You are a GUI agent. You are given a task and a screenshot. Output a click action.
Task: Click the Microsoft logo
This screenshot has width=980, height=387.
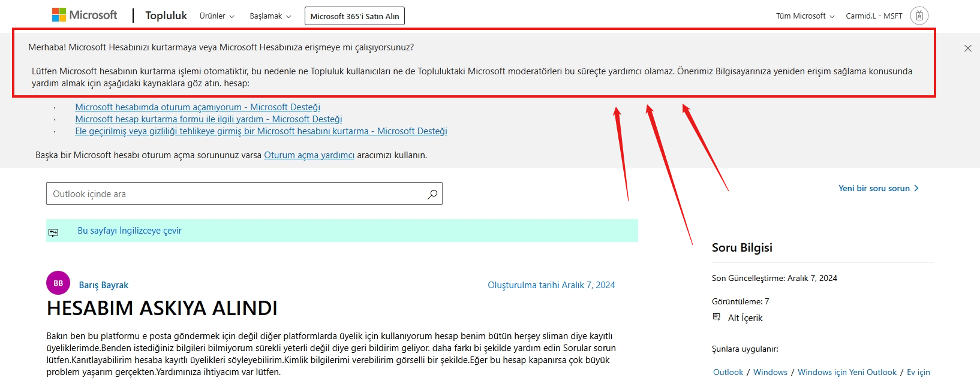[85, 15]
